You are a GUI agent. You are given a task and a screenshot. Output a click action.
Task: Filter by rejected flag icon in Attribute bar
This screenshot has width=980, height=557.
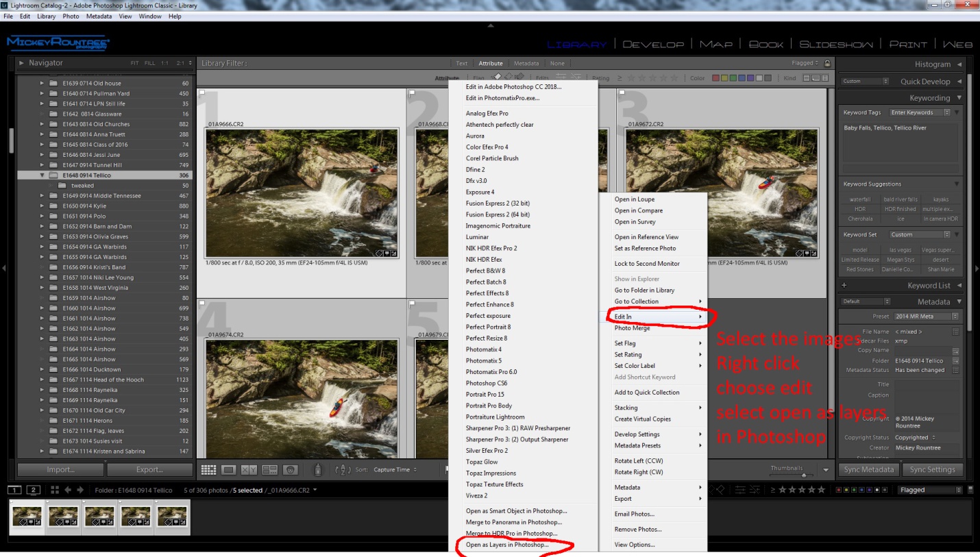coord(519,77)
